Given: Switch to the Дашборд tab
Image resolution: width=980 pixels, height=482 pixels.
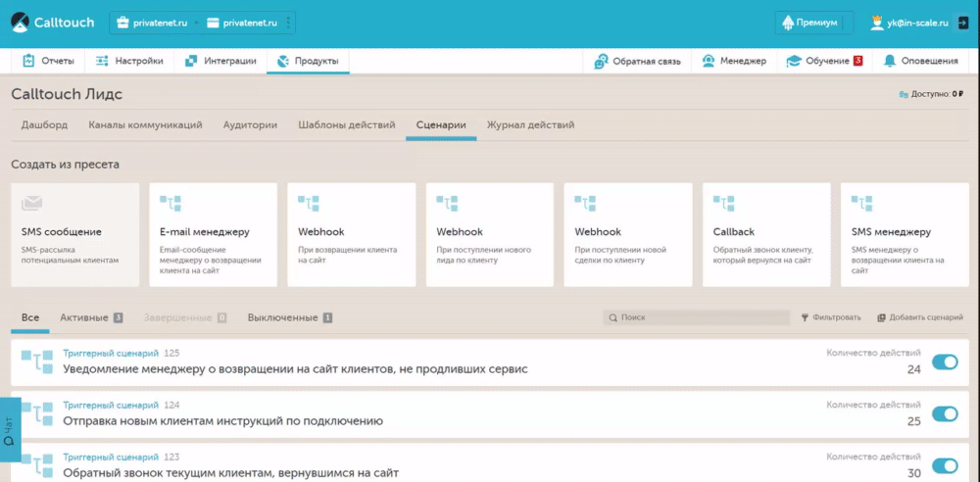Looking at the screenshot, I should tap(44, 125).
